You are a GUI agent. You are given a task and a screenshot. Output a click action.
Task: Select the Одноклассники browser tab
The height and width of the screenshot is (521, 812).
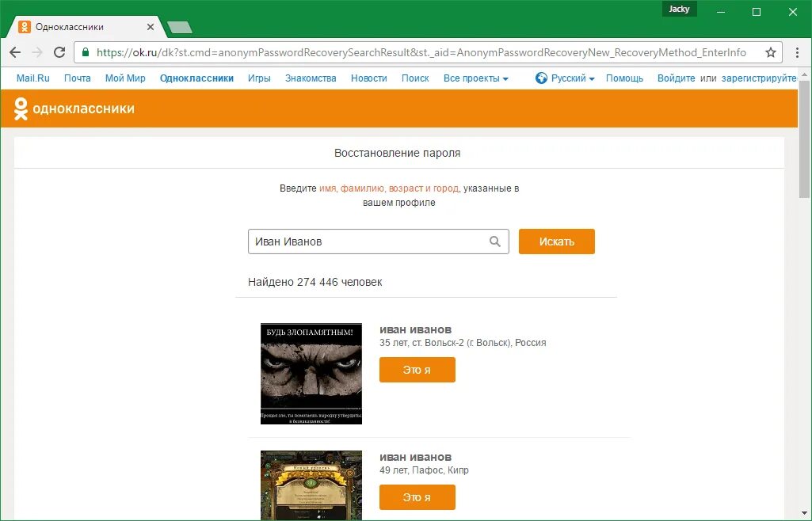click(x=86, y=27)
